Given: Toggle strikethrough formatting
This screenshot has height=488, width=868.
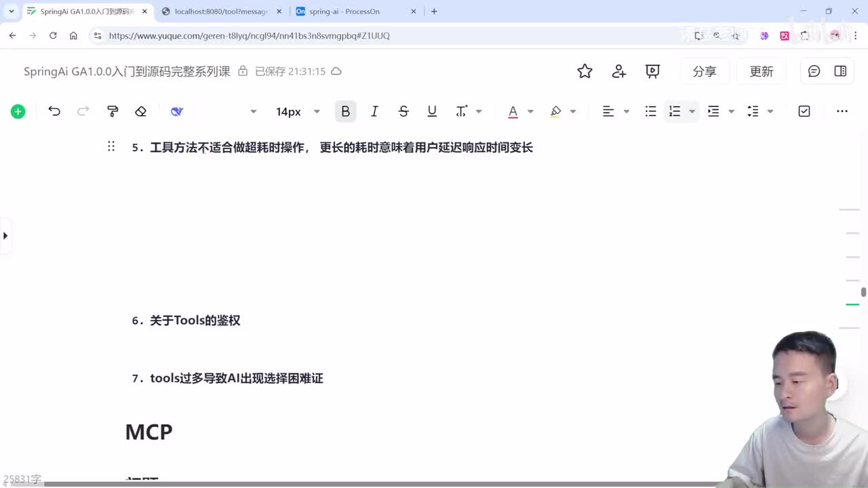Looking at the screenshot, I should [x=403, y=111].
